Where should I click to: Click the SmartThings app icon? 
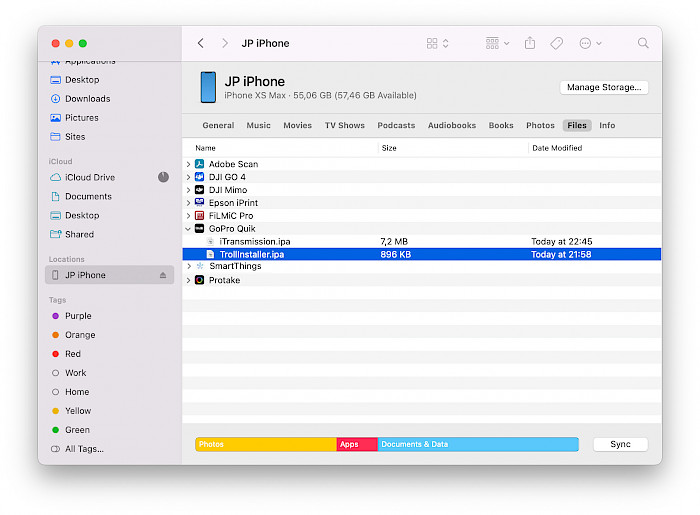(x=200, y=266)
